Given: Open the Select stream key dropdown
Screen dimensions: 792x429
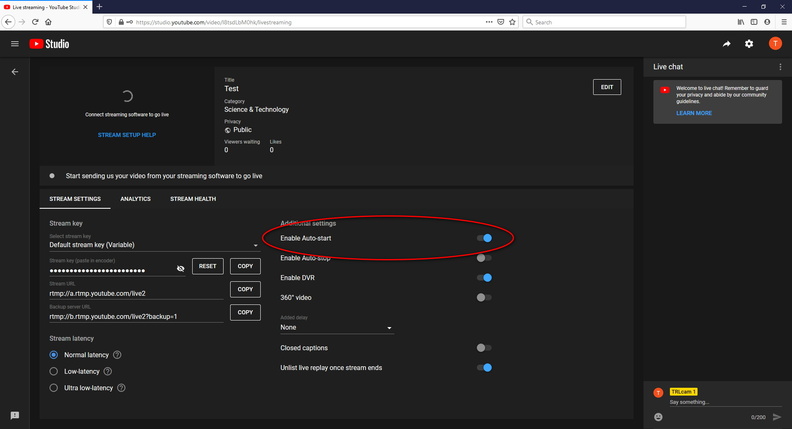Looking at the screenshot, I should pyautogui.click(x=155, y=245).
